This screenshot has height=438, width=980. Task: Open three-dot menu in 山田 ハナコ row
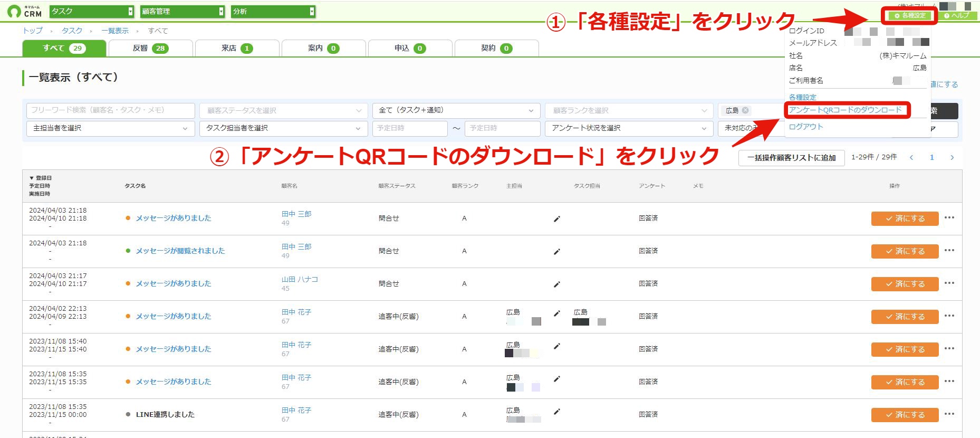949,283
